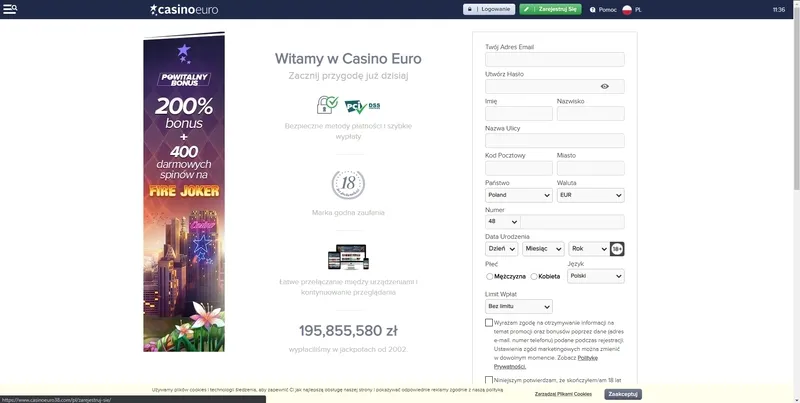Click the Marka godna zaufania text
This screenshot has height=403, width=800.
[348, 213]
